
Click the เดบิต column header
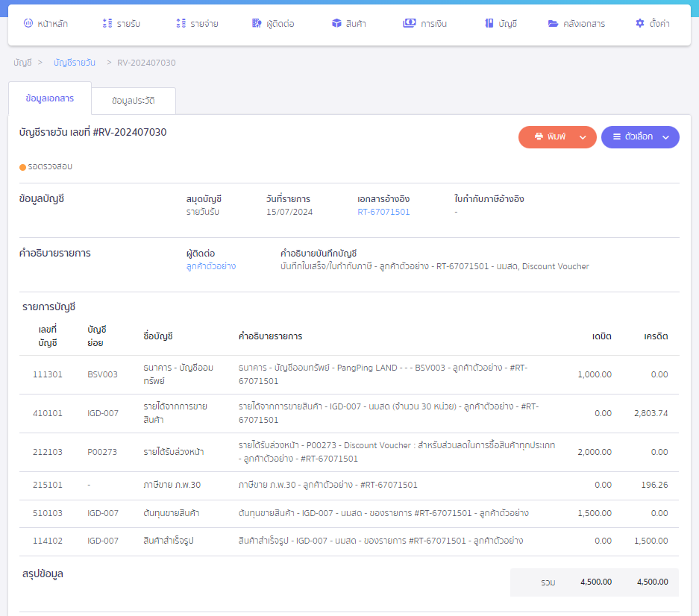click(x=602, y=336)
